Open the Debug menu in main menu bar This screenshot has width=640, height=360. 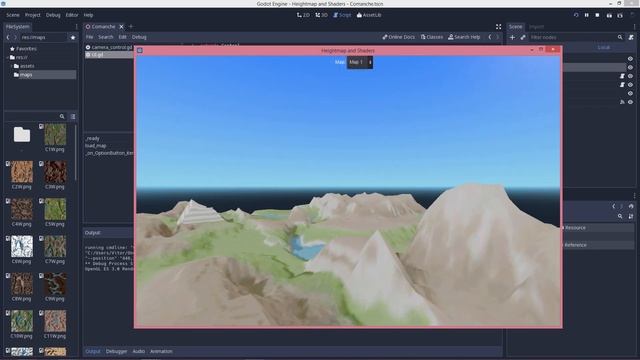point(53,15)
